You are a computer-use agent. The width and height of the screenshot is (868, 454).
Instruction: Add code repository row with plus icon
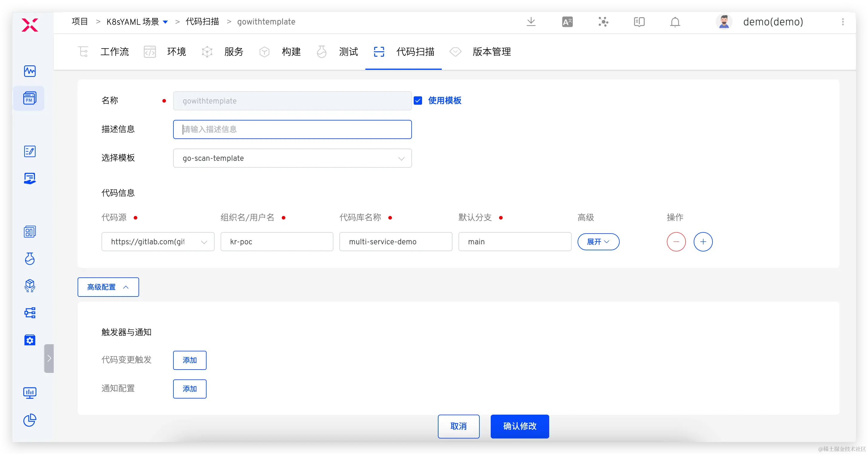(x=703, y=242)
